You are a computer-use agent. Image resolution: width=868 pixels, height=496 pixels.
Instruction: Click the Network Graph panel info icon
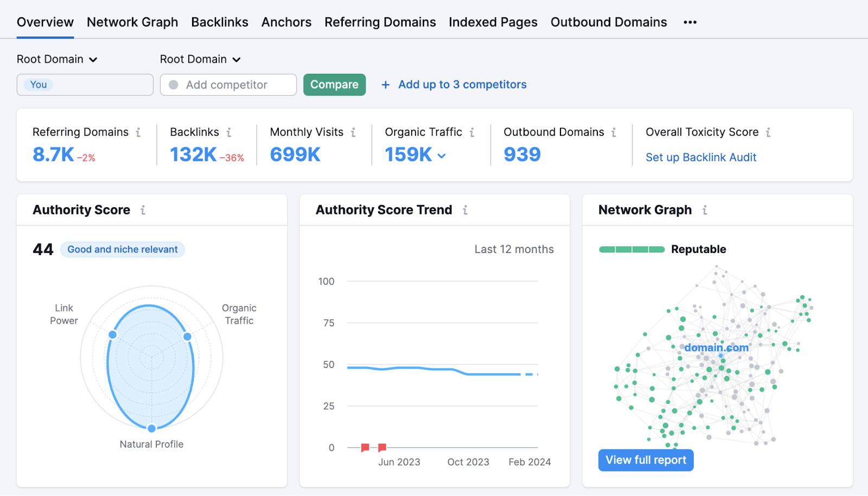click(704, 210)
